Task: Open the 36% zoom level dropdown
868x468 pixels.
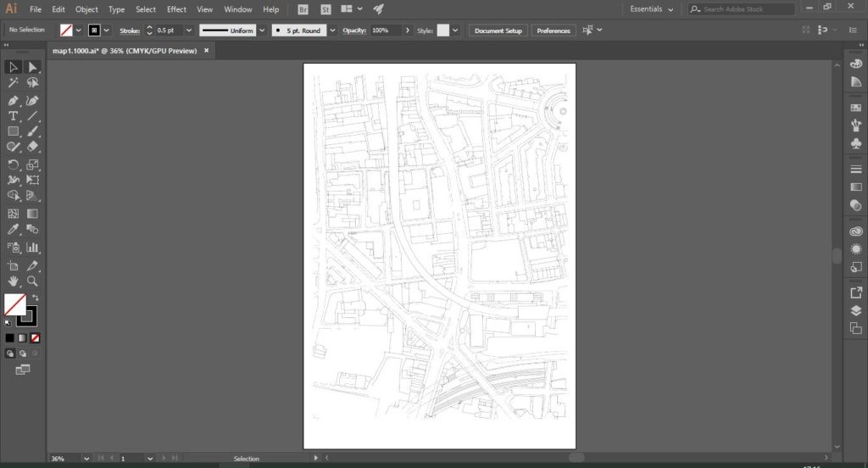Action: (86, 459)
